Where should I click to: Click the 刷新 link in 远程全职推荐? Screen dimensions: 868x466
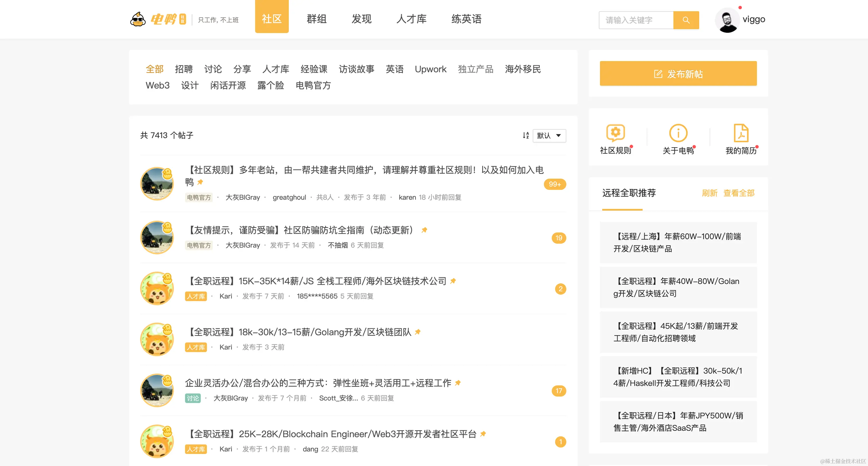[x=709, y=193]
